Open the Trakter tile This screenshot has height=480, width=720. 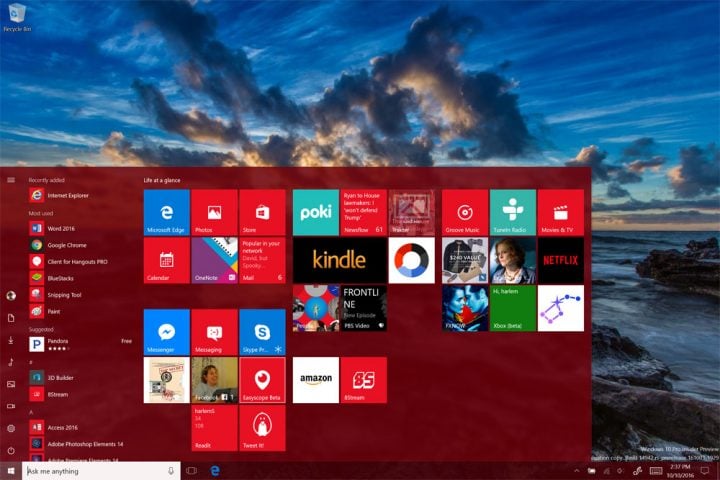pos(411,212)
